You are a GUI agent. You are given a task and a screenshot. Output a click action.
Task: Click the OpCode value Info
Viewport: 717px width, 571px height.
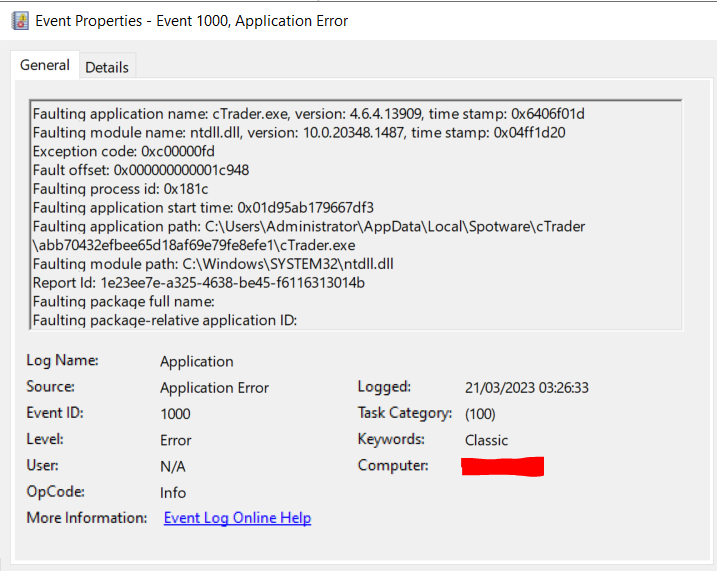coord(173,493)
